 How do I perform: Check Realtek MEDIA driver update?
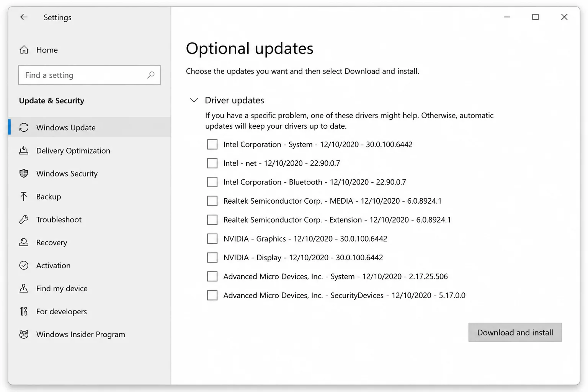[212, 201]
